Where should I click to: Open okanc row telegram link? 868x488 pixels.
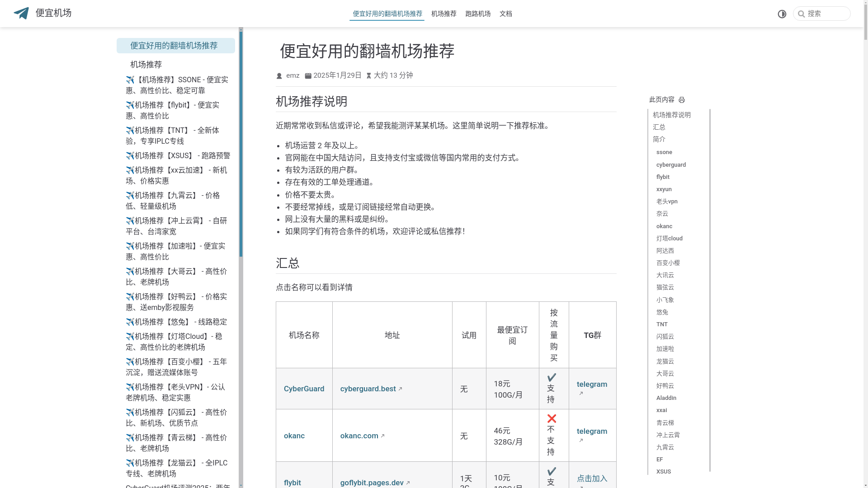(592, 436)
